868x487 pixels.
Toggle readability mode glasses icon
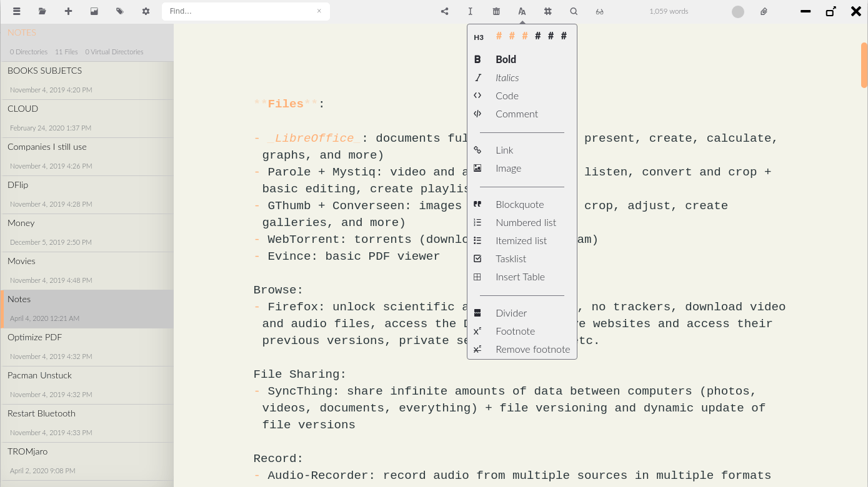pos(599,11)
